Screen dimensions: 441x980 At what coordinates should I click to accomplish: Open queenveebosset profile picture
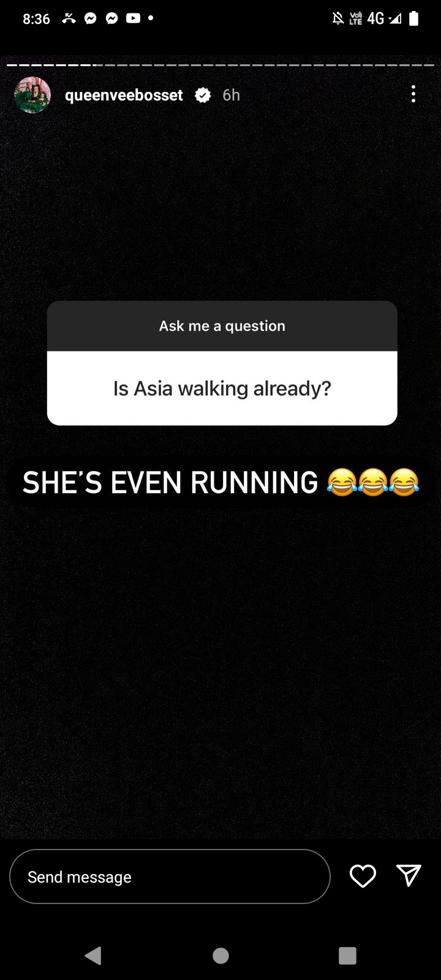(x=32, y=95)
